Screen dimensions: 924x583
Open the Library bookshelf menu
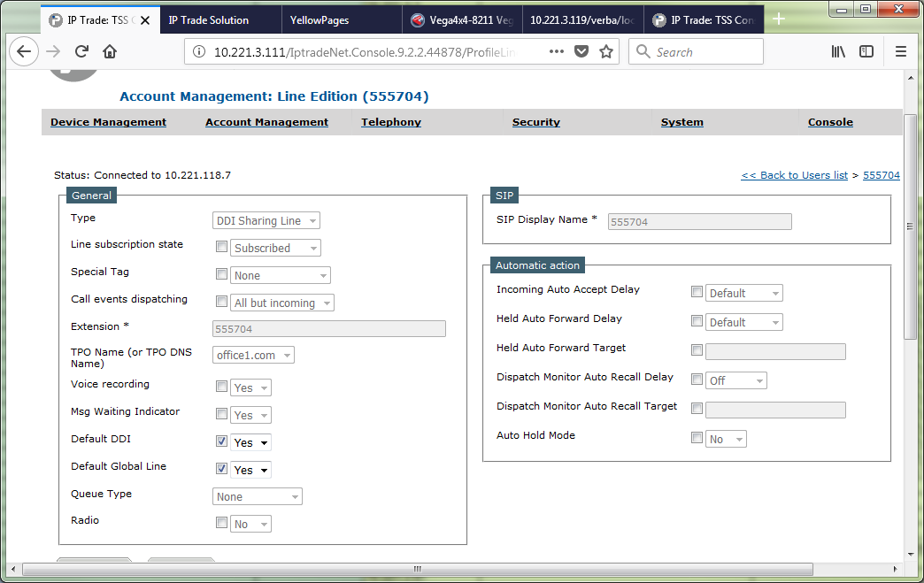(838, 52)
